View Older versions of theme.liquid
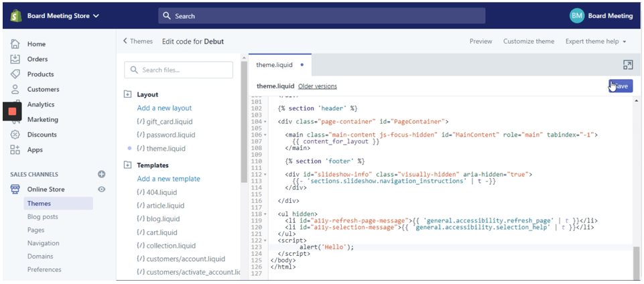Image resolution: width=644 pixels, height=284 pixels. point(318,86)
